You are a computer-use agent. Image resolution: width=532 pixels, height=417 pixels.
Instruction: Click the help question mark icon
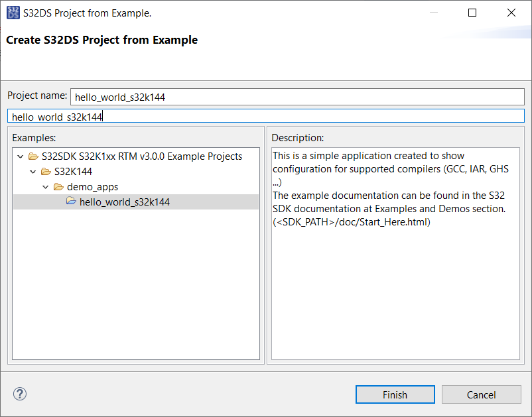19,394
